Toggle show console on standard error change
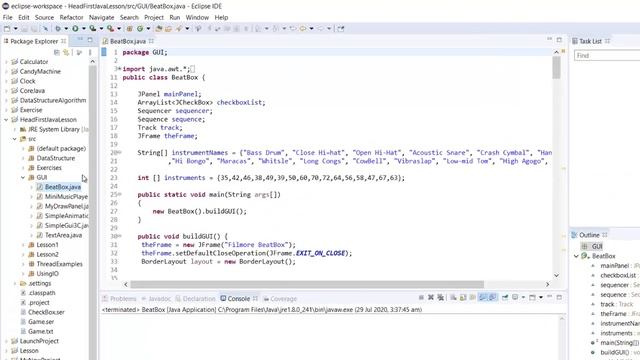 [x=493, y=298]
